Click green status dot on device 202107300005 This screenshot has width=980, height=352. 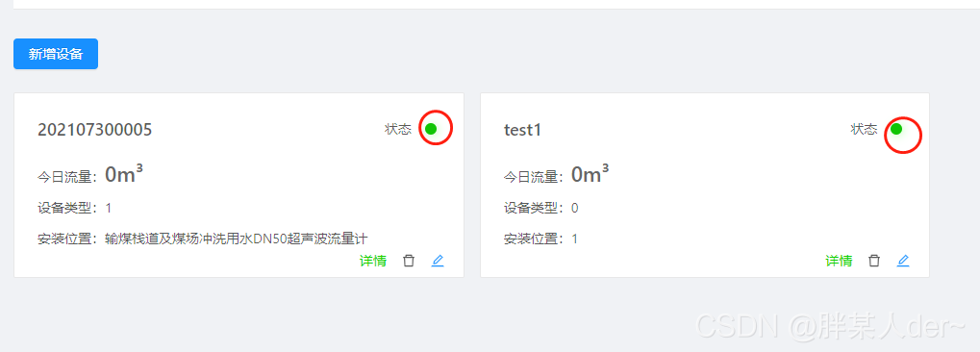431,129
